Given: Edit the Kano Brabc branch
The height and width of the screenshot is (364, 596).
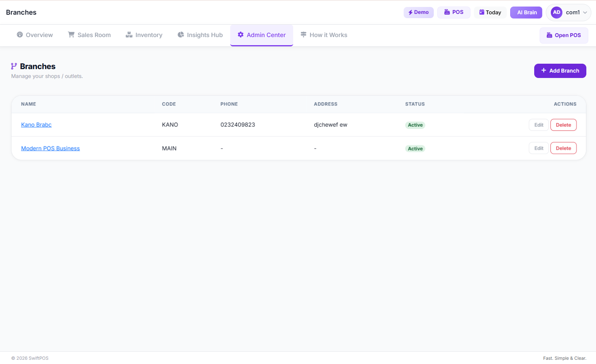Looking at the screenshot, I should pyautogui.click(x=538, y=125).
